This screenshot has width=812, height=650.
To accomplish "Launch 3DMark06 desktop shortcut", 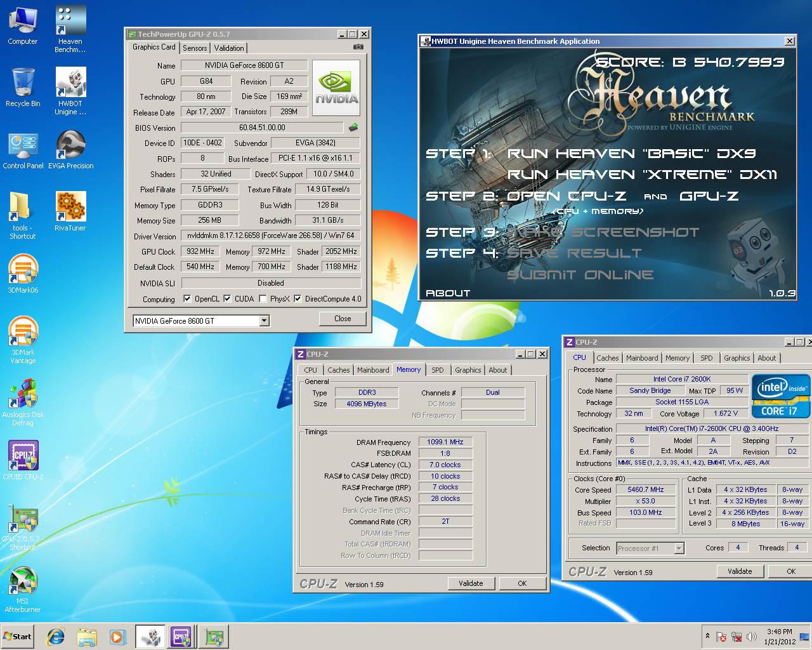I will coord(23,274).
